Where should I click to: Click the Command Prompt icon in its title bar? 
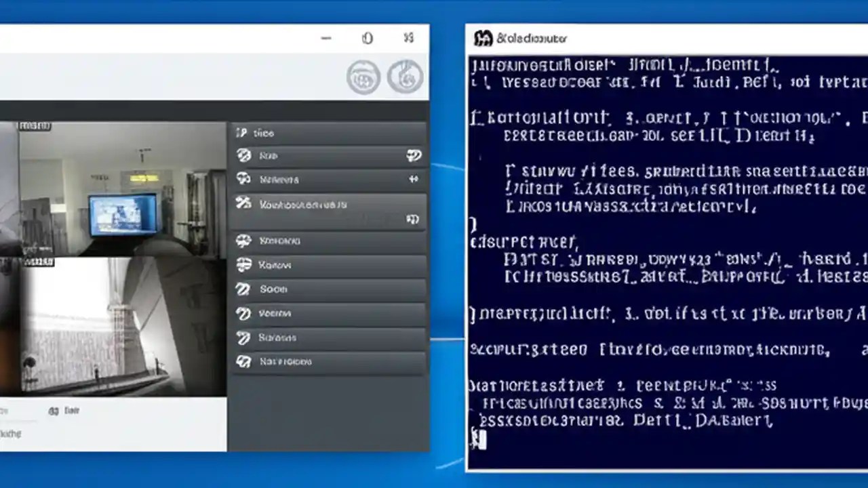[x=482, y=39]
